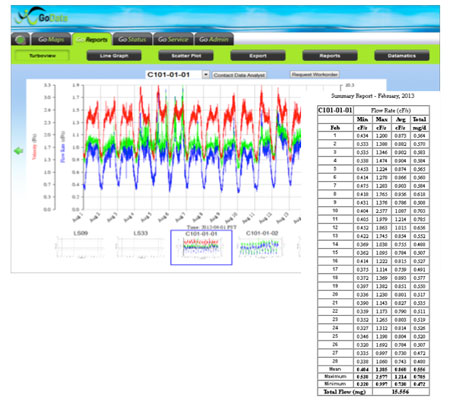Image resolution: width=450 pixels, height=400 pixels.
Task: Expand the C101-01-01 site dropdown arrow
Action: pyautogui.click(x=206, y=75)
